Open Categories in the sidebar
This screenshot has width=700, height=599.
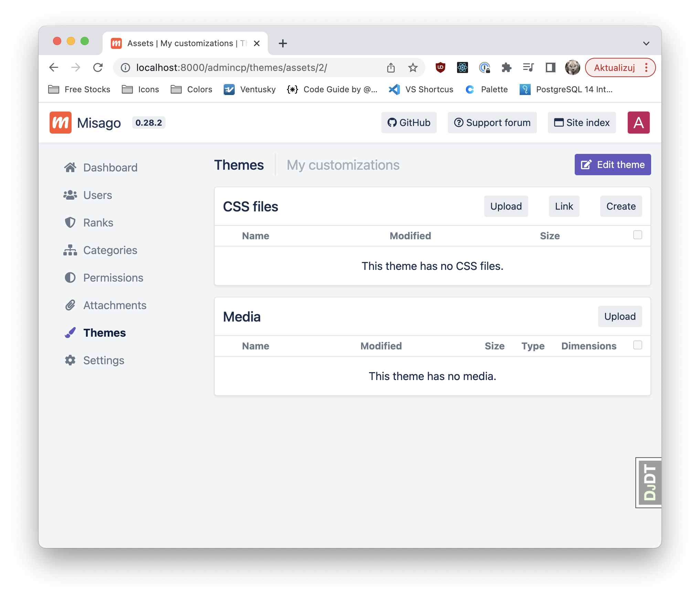coord(110,250)
